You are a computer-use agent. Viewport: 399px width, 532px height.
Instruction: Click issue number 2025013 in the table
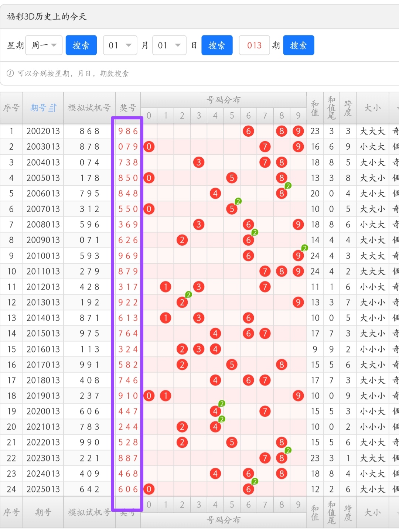[43, 489]
